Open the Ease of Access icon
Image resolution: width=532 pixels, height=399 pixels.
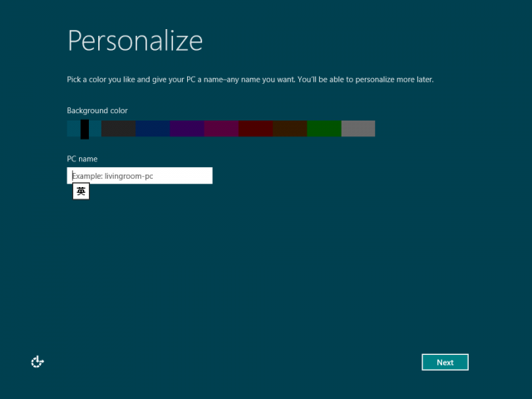(37, 362)
